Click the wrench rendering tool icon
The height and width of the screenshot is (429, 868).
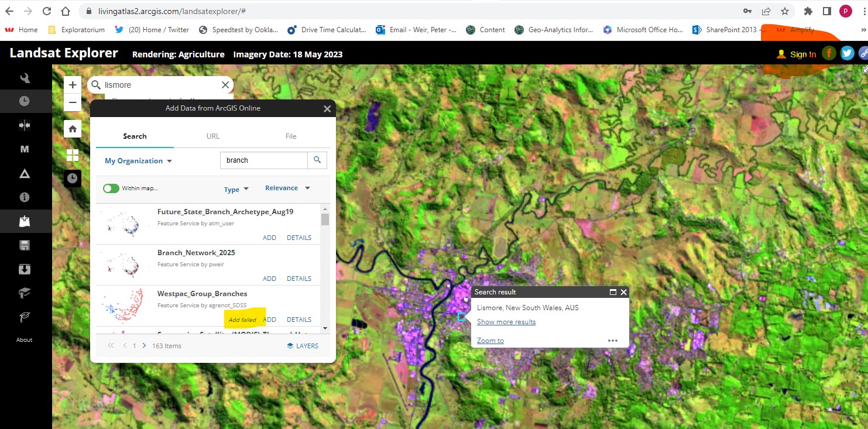click(x=24, y=77)
